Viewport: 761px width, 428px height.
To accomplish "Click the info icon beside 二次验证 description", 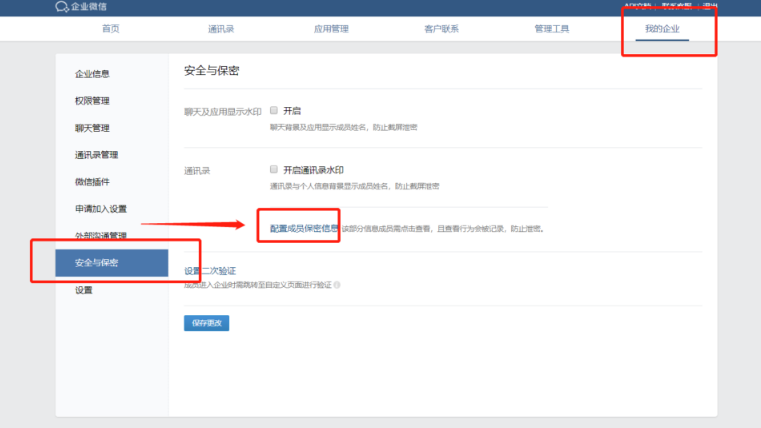I will (337, 285).
